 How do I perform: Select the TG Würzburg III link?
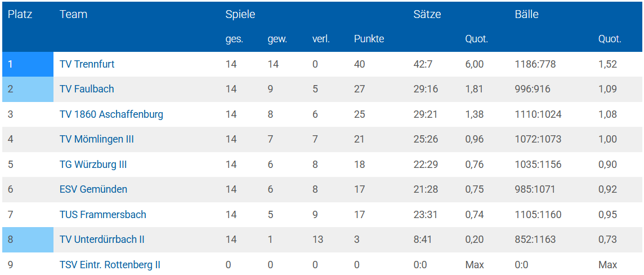click(x=93, y=165)
